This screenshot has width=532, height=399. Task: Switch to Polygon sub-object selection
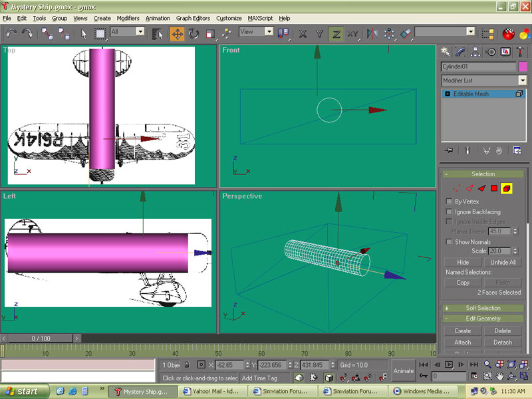tap(494, 188)
